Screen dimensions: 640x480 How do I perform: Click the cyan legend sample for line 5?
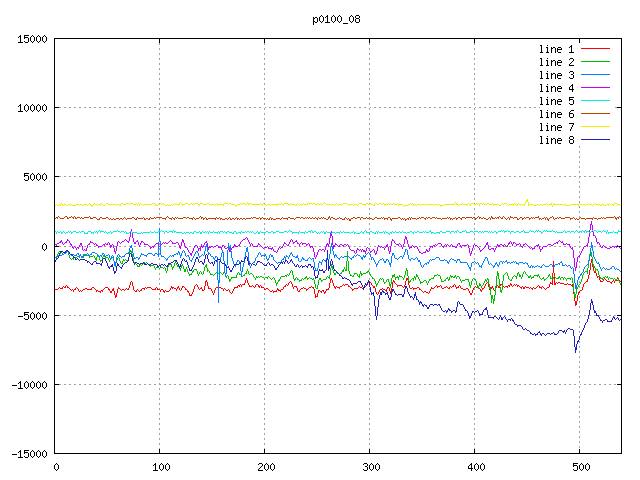[596, 101]
